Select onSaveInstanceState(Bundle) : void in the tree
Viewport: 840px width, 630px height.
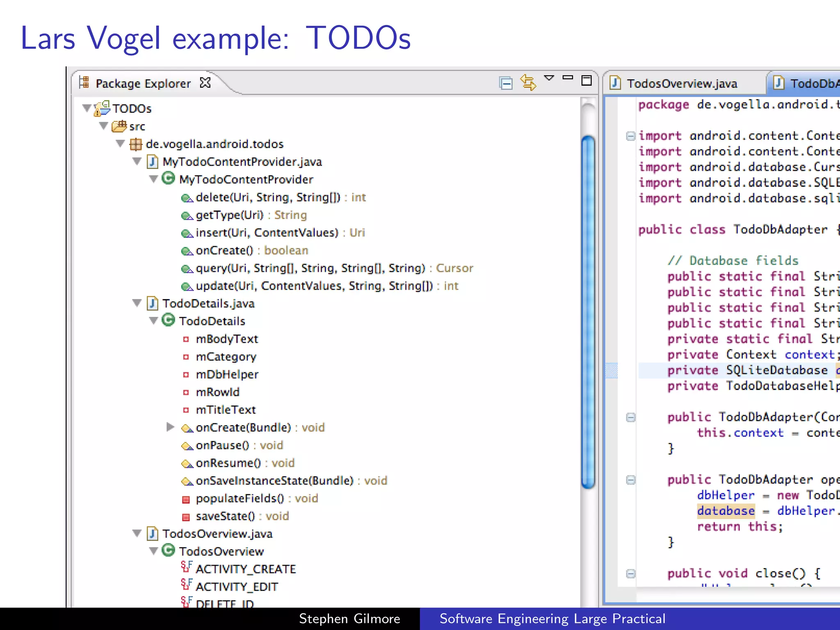(291, 481)
